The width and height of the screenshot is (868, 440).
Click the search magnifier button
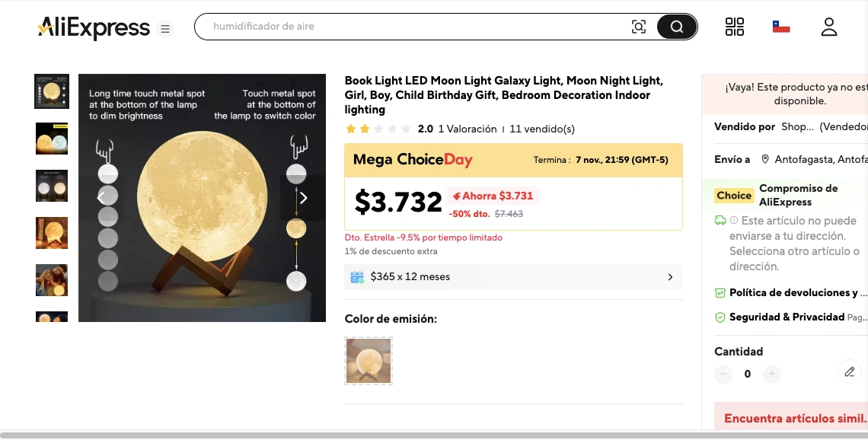677,27
